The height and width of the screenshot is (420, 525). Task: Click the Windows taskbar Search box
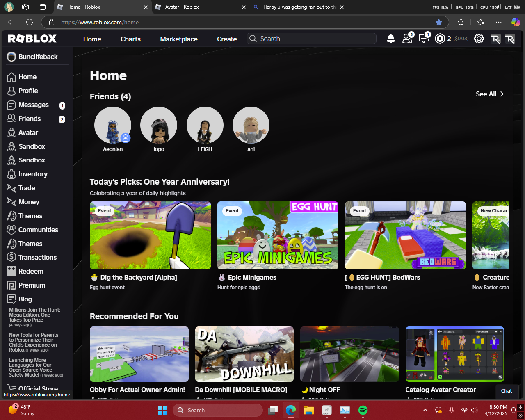(218, 410)
